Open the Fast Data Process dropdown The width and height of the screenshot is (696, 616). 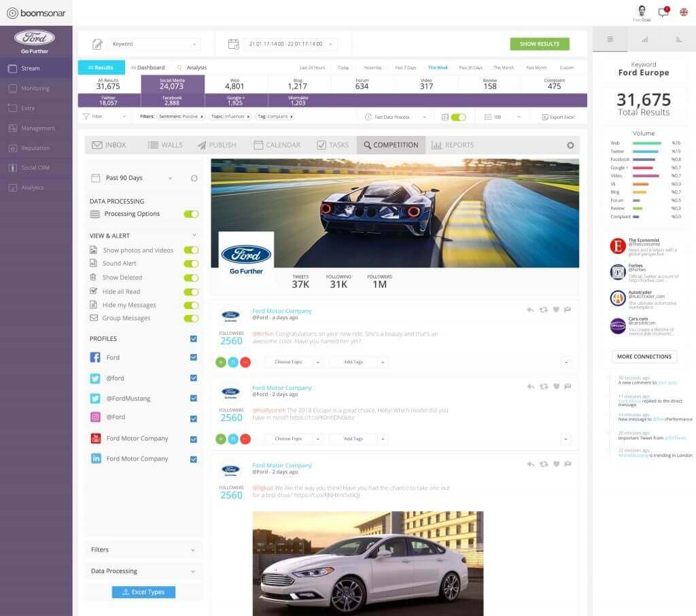click(x=396, y=117)
